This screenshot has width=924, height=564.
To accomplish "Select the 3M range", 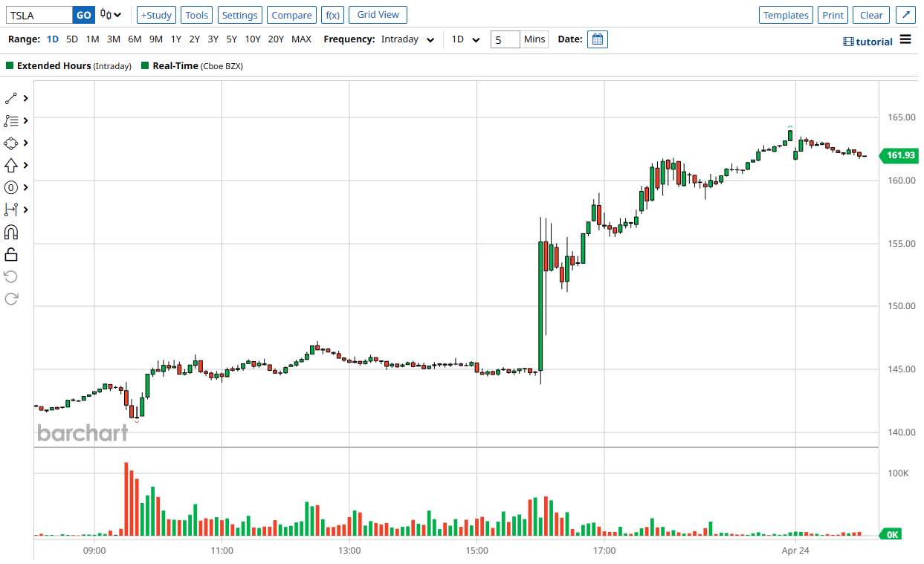I will (x=113, y=39).
